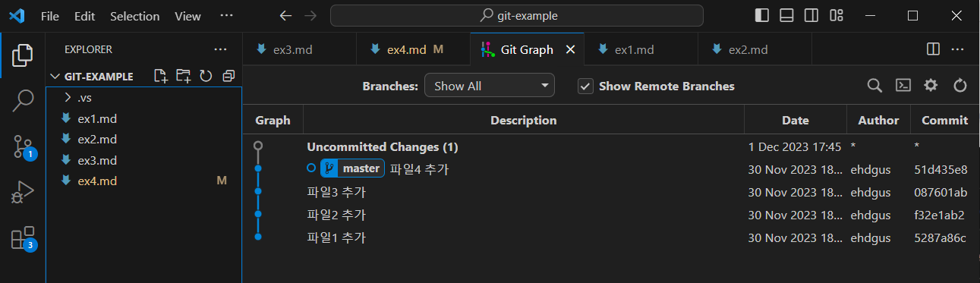
Task: Open Explorer views and more actions menu
Action: click(x=220, y=49)
